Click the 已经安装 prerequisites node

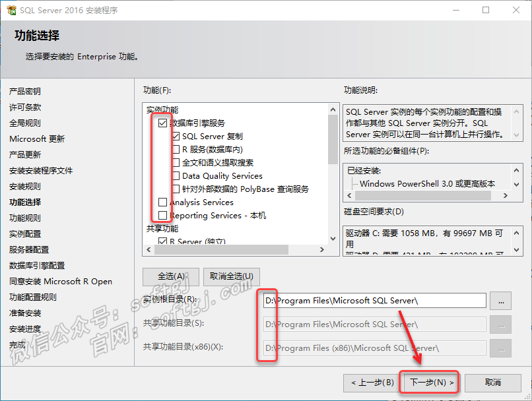point(364,171)
